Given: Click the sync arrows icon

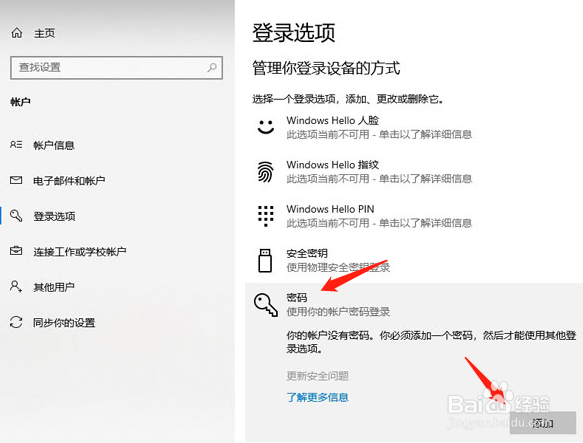Looking at the screenshot, I should tap(16, 322).
